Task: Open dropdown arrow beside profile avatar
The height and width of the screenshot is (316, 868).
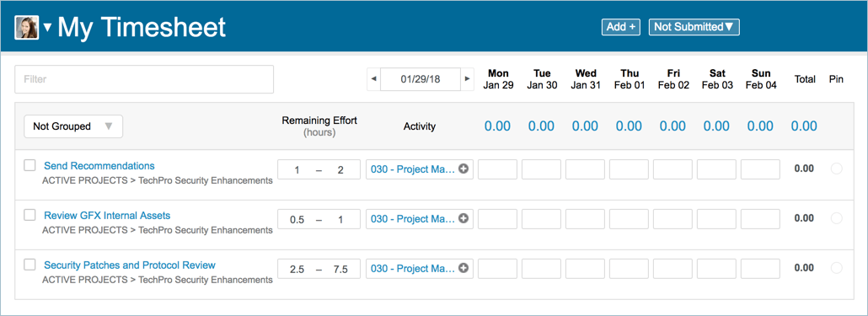Action: coord(47,28)
